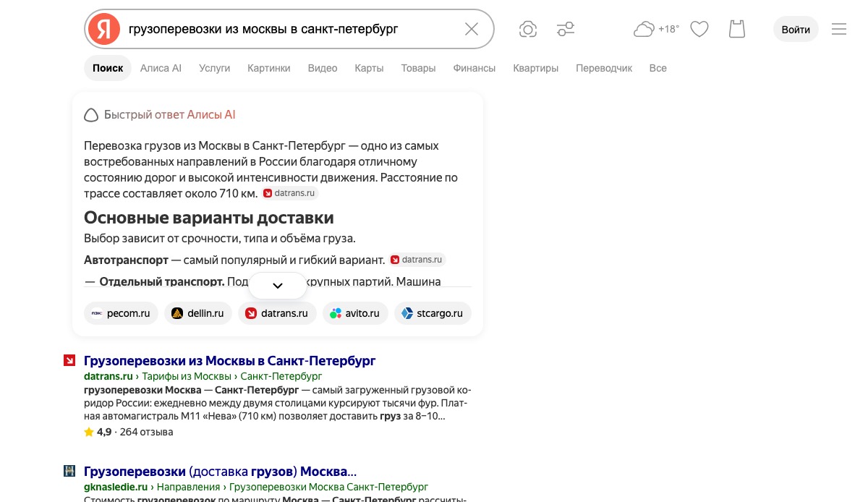
Task: Open result 'Грузоперевозки (доставка грузов) Москва...'
Action: (x=221, y=471)
